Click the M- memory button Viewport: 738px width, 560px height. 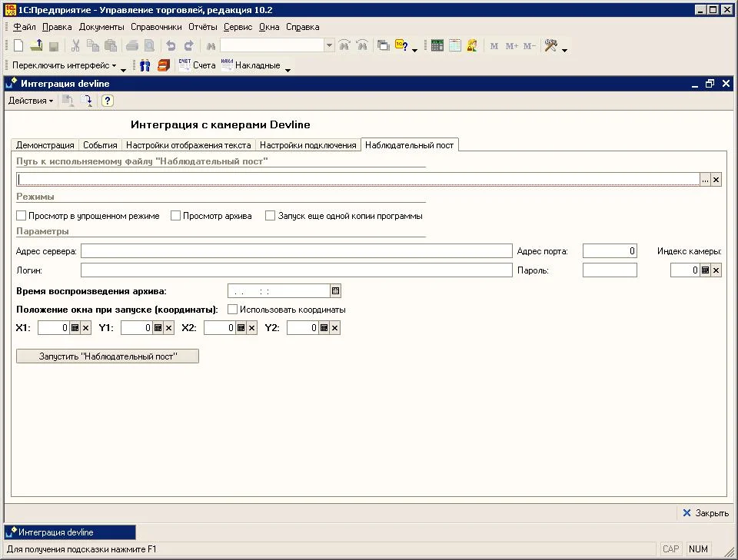530,46
